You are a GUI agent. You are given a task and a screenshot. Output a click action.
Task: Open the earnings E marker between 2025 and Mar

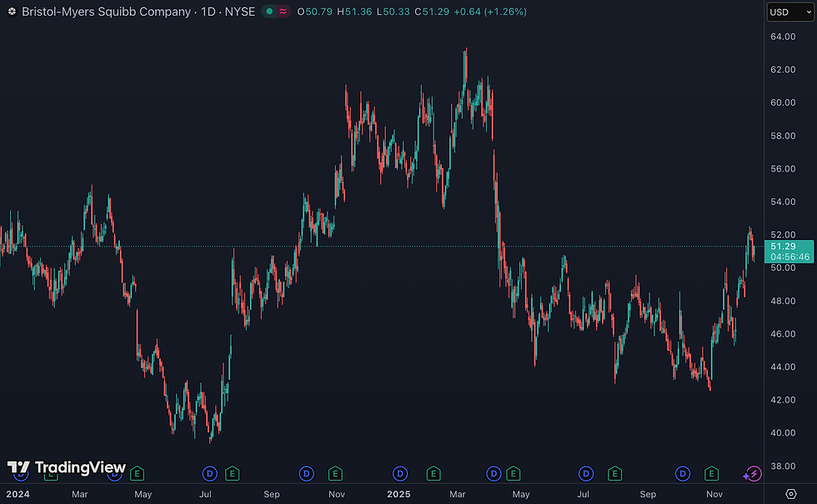pos(434,474)
